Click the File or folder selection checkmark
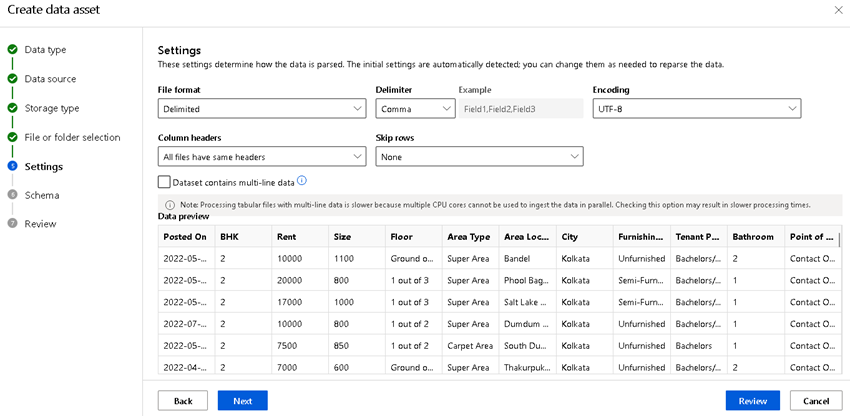Viewport: 850px width, 416px height. click(x=12, y=138)
